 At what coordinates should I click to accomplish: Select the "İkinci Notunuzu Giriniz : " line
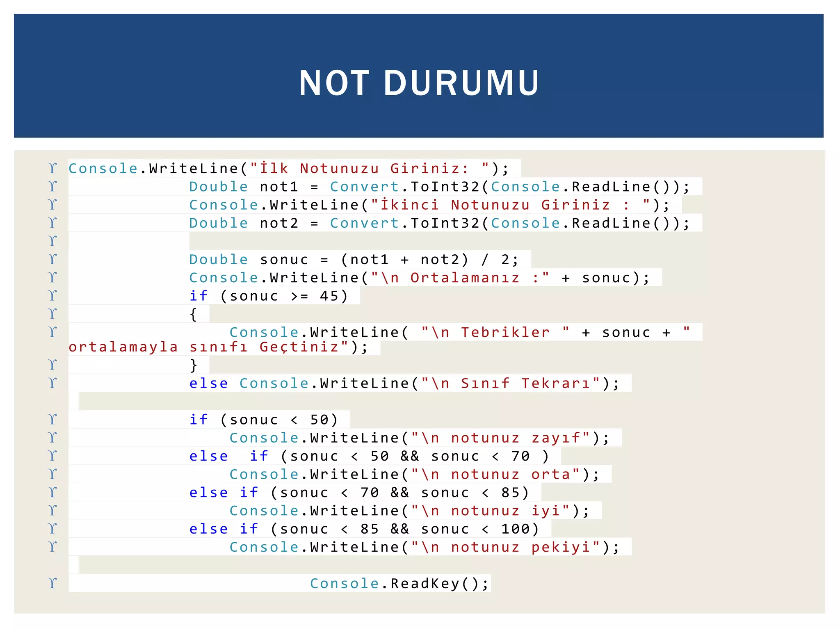tap(429, 205)
